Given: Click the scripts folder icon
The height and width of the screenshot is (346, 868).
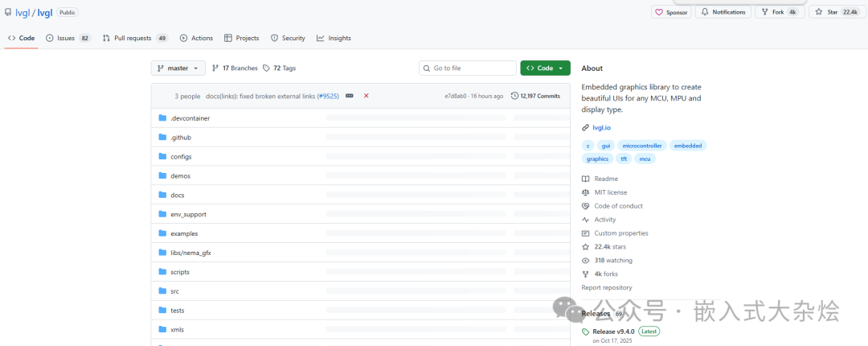Looking at the screenshot, I should (162, 272).
